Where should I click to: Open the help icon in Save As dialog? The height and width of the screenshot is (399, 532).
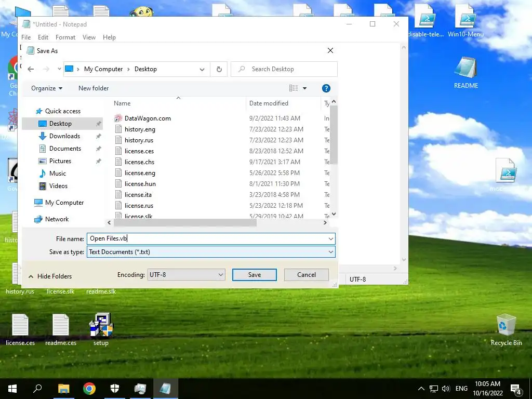(x=326, y=88)
